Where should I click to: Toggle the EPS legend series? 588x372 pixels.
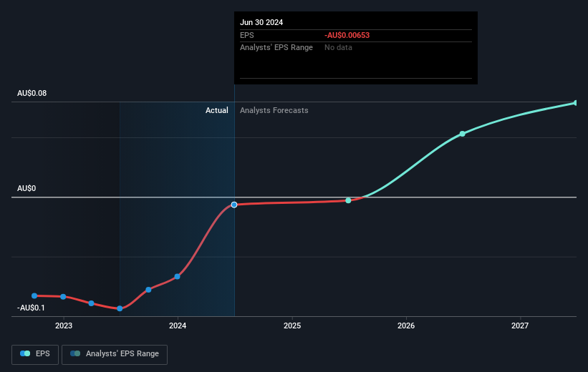[x=35, y=354]
